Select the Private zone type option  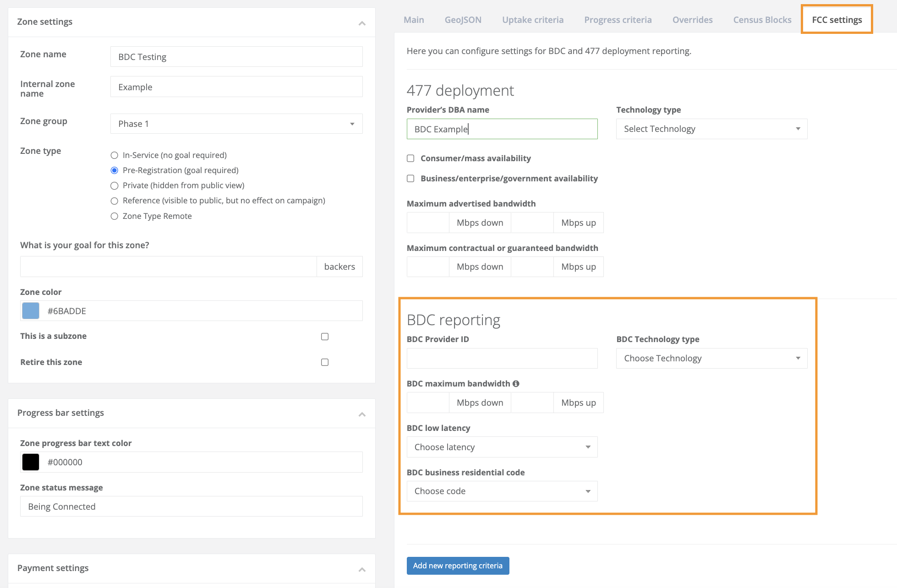click(x=115, y=185)
